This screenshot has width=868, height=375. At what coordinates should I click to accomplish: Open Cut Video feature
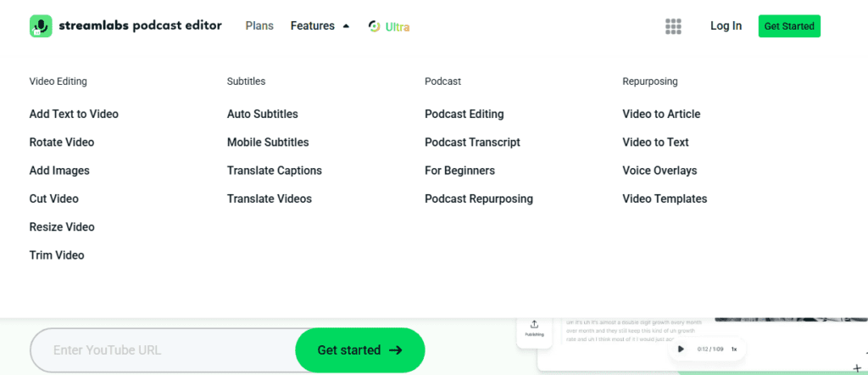[x=53, y=199]
